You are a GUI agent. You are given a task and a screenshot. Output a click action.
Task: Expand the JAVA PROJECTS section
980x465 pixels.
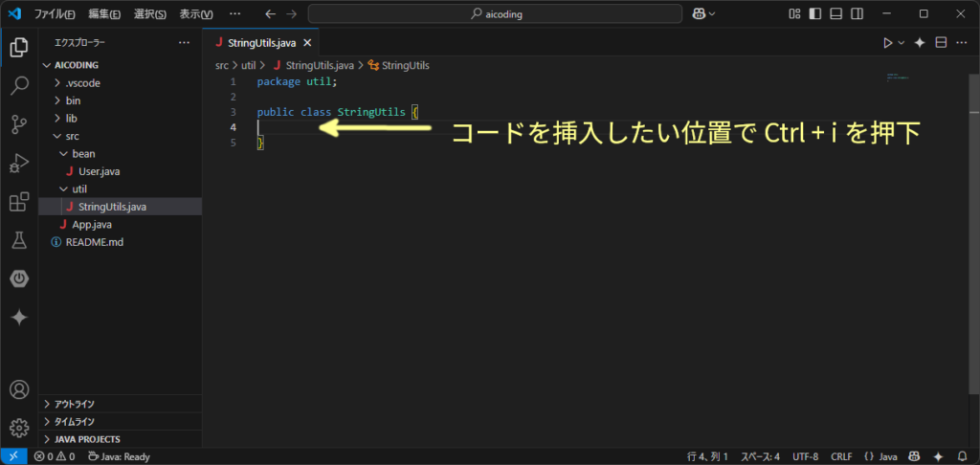(x=120, y=439)
